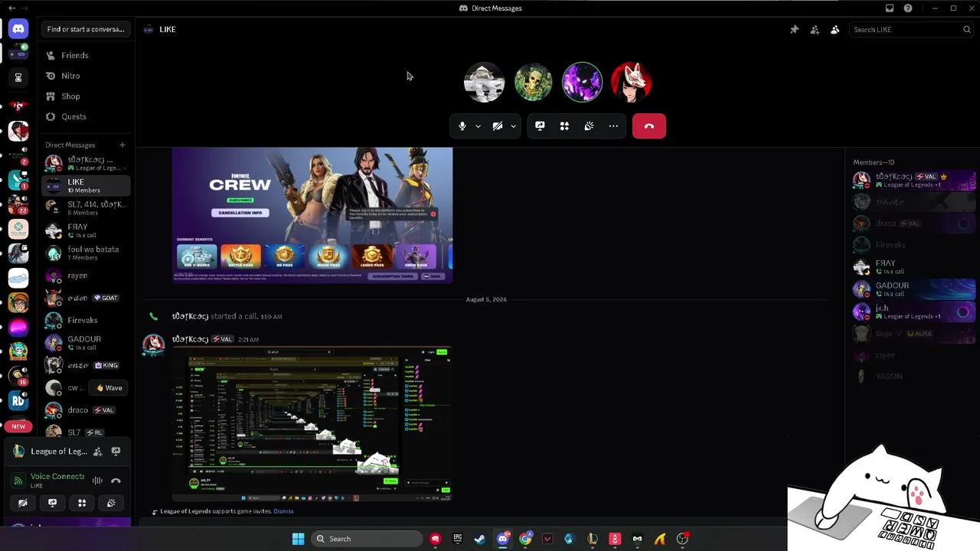Open the soundboard from the call bar
The width and height of the screenshot is (980, 551).
tap(589, 126)
